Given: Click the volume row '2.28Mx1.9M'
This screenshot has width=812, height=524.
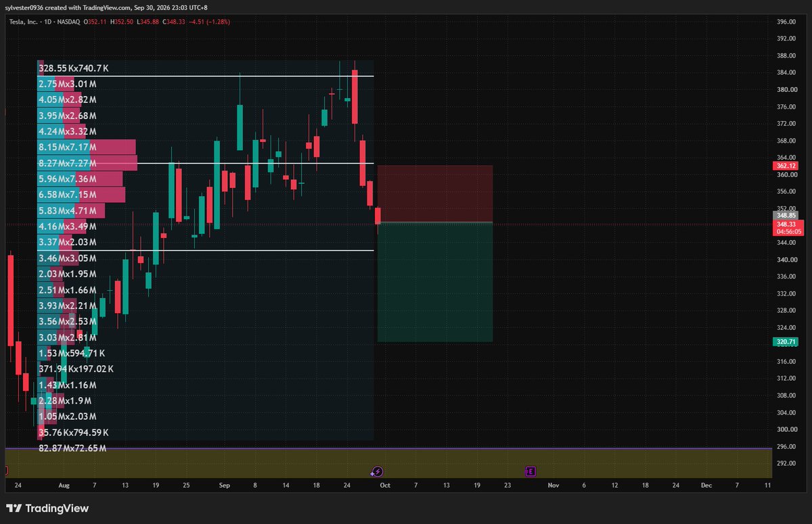Looking at the screenshot, I should (65, 400).
